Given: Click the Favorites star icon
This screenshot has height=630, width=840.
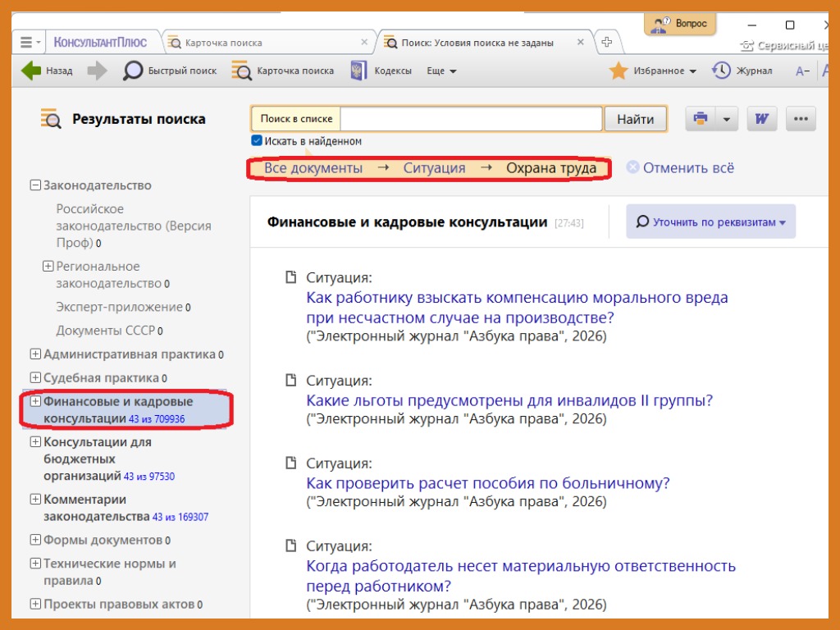Looking at the screenshot, I should 619,71.
